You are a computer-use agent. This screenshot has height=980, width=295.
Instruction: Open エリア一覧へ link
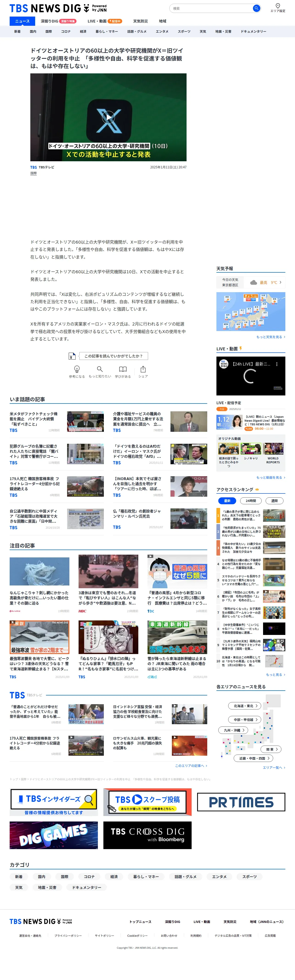(274, 768)
